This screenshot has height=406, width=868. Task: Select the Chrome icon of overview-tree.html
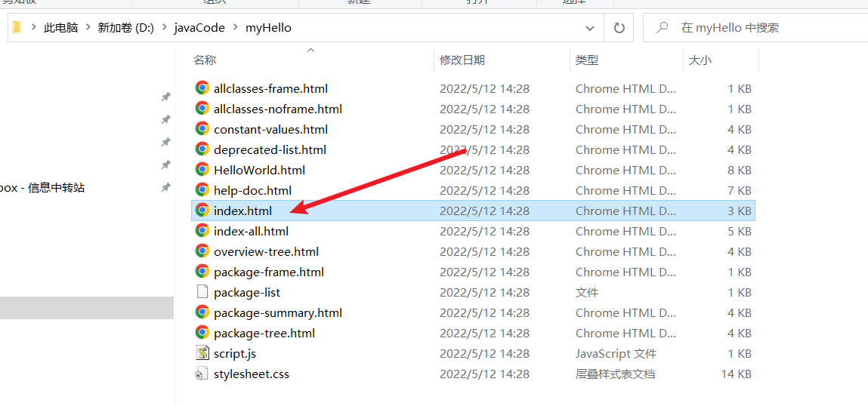202,251
